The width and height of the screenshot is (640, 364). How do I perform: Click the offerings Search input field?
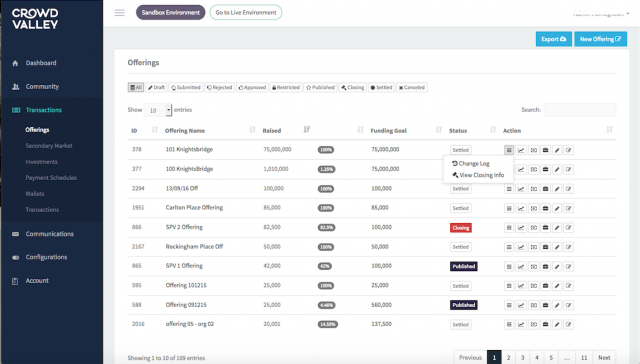coord(580,110)
